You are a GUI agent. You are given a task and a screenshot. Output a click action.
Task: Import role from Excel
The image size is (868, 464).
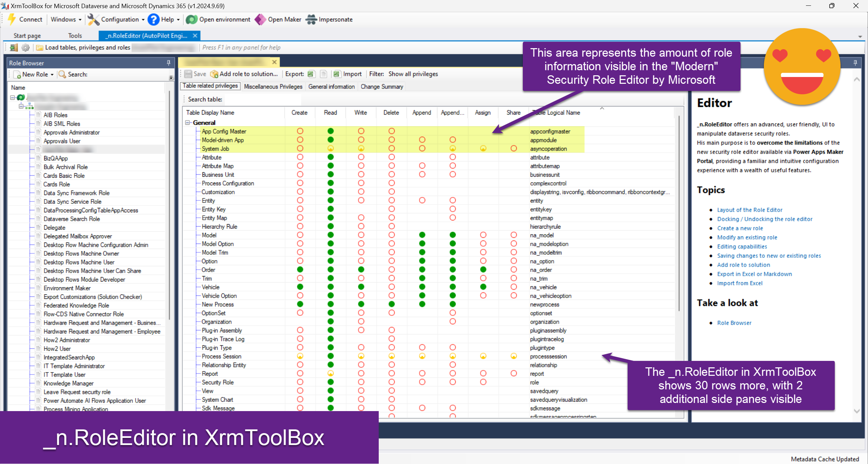(x=348, y=74)
